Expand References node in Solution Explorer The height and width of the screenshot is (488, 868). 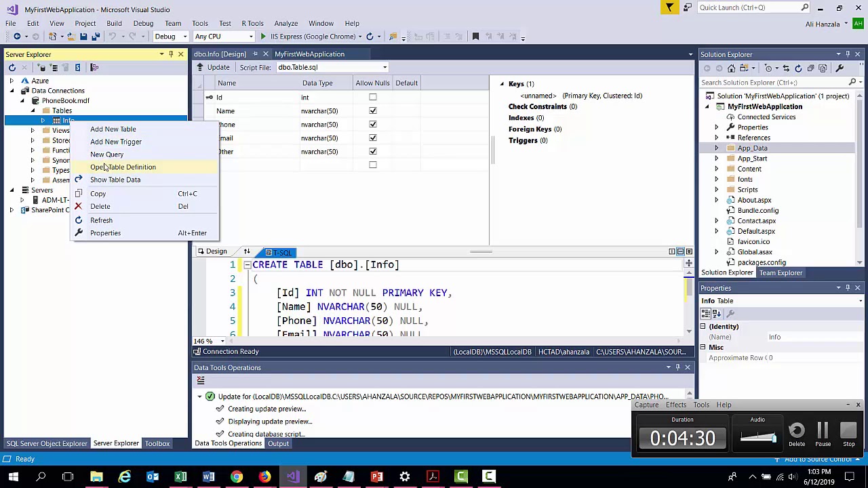click(x=717, y=138)
